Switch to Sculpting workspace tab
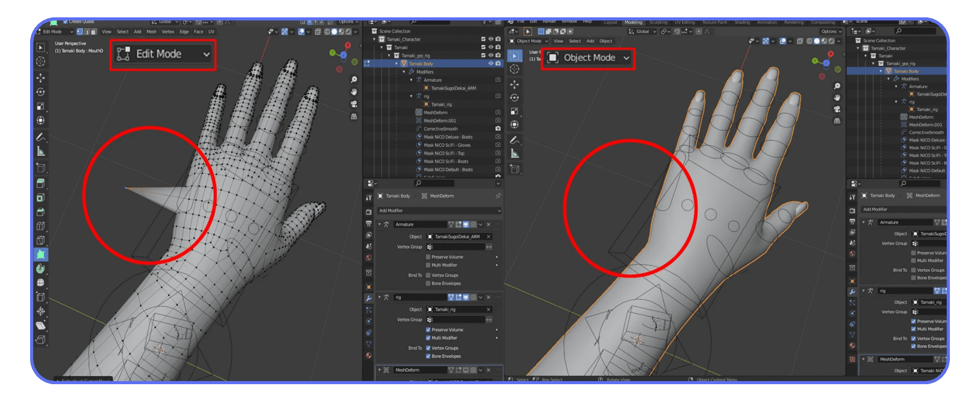The width and height of the screenshot is (980, 400). click(658, 22)
